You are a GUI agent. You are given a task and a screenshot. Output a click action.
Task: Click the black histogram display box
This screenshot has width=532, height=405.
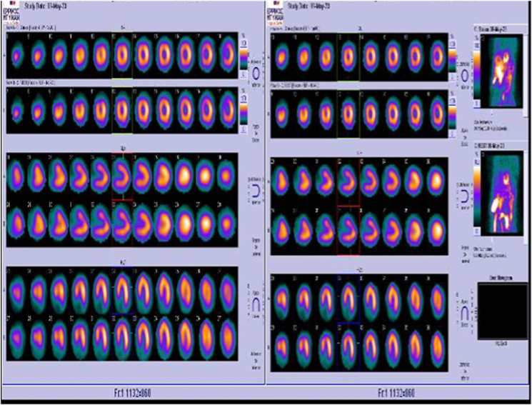point(503,311)
